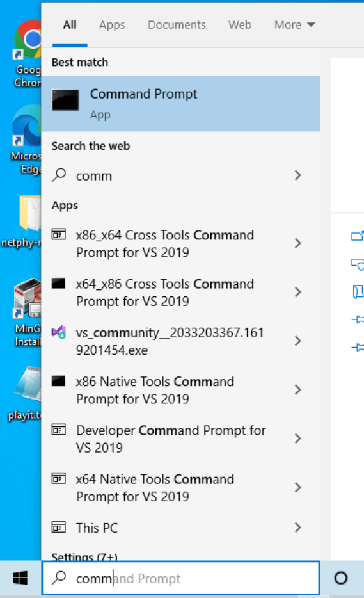This screenshot has width=364, height=598.
Task: Click the search magnifier icon beside comm
Action: pos(59,175)
